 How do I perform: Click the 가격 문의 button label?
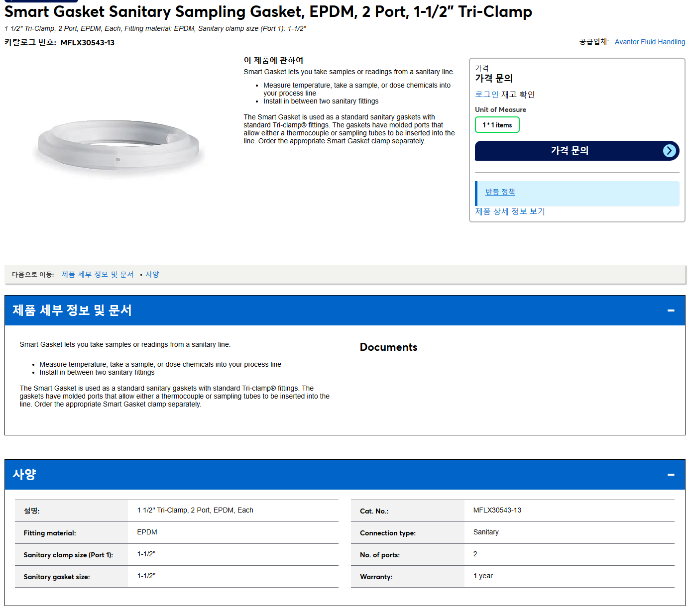point(570,150)
